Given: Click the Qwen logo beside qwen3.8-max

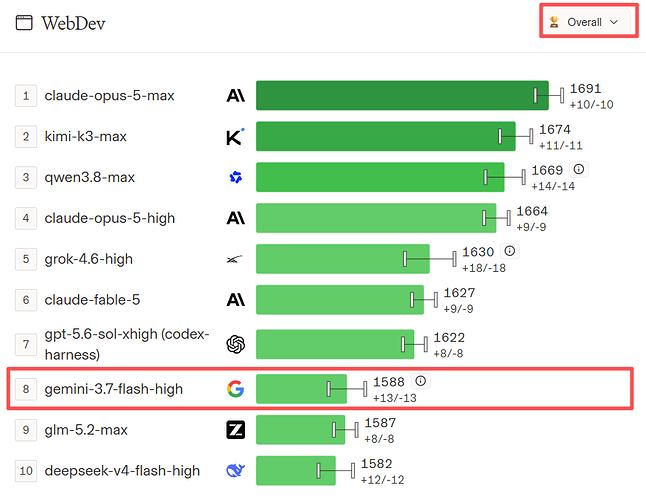Looking at the screenshot, I should pyautogui.click(x=236, y=177).
